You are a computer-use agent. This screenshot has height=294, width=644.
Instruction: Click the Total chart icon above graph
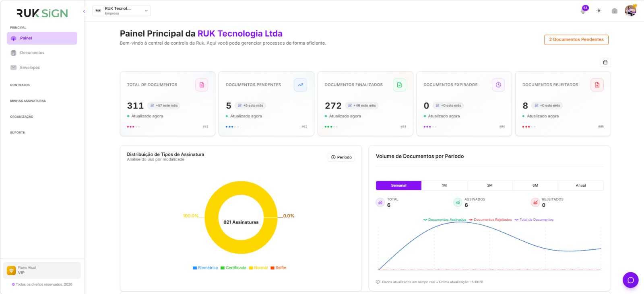coord(380,202)
